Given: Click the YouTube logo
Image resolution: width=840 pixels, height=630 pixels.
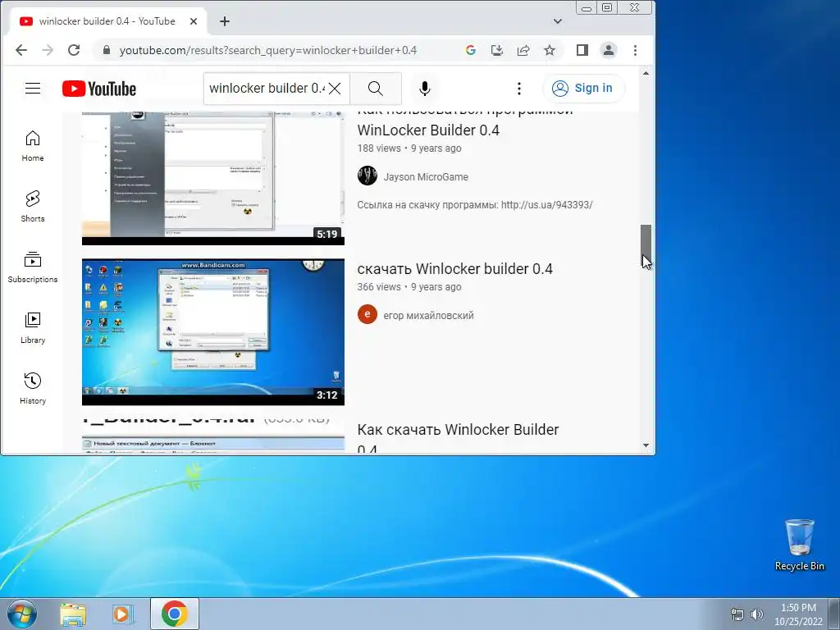Looking at the screenshot, I should point(99,89).
